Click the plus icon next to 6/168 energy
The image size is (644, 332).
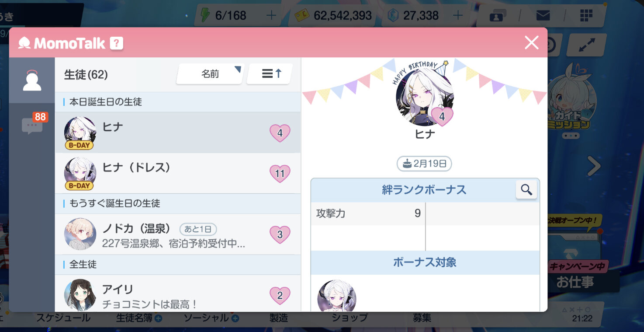pos(271,16)
